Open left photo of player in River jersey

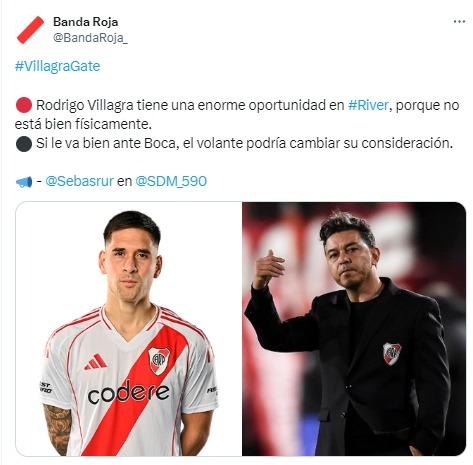coord(129,329)
